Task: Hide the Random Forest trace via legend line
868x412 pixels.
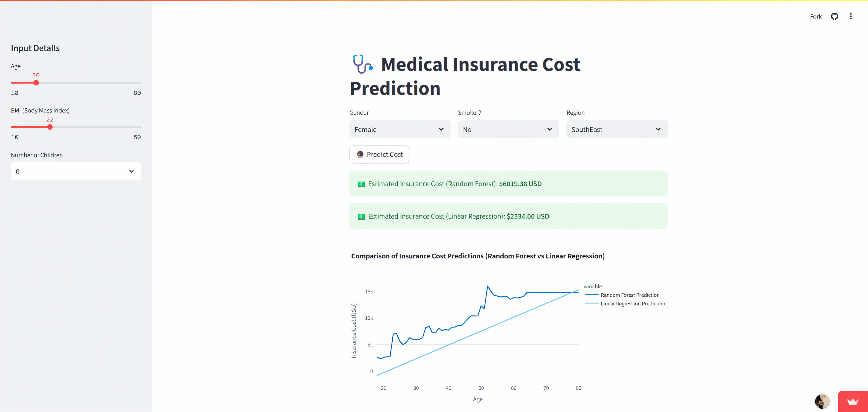Action: click(x=591, y=295)
